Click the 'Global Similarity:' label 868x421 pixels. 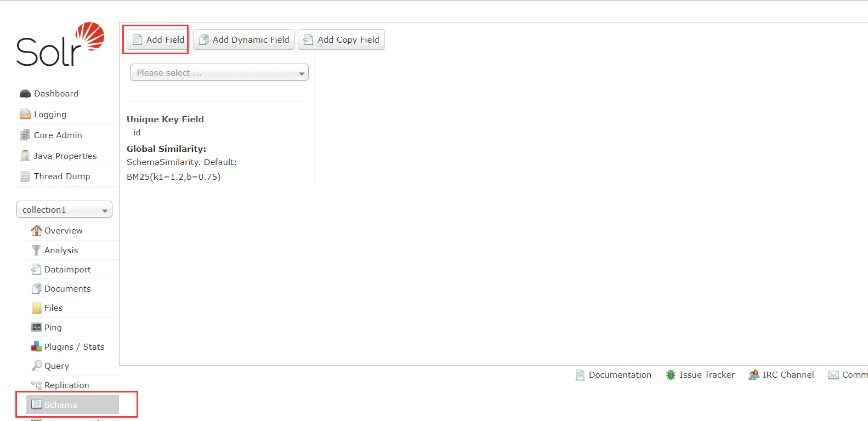[x=166, y=149]
